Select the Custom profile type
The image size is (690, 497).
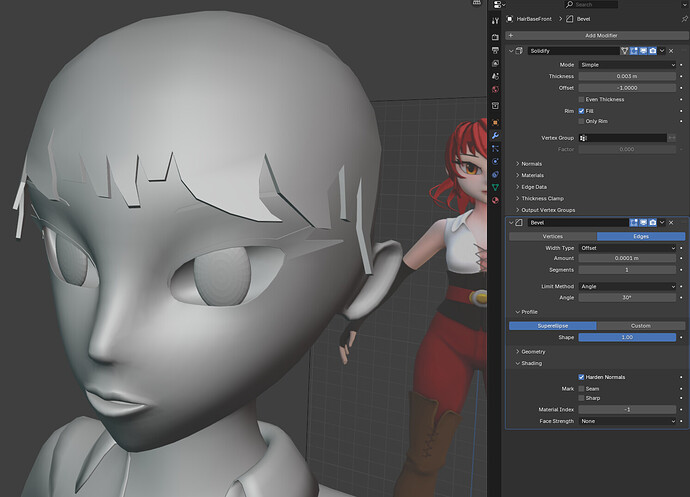point(641,326)
